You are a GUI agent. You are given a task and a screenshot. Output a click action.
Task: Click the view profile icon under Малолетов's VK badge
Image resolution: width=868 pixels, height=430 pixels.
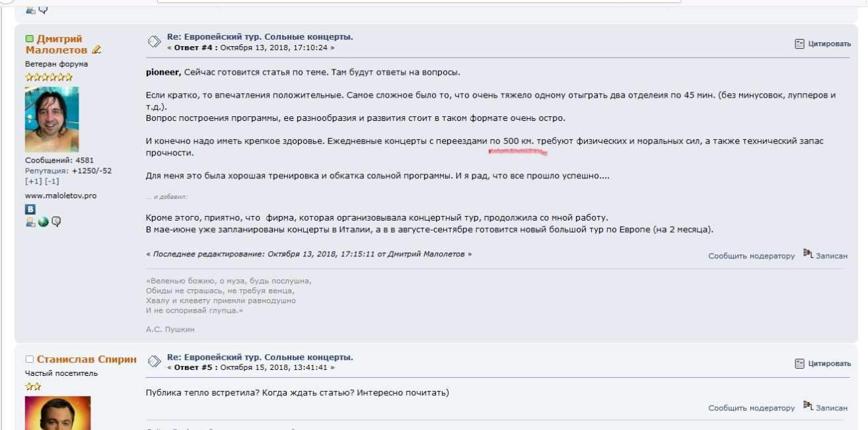coord(30,222)
